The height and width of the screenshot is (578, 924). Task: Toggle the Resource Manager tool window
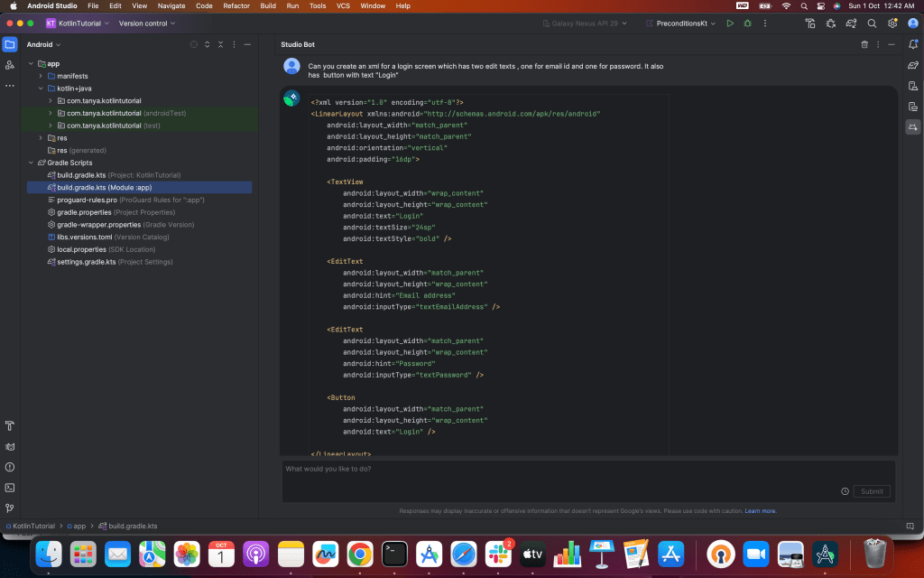click(x=10, y=65)
